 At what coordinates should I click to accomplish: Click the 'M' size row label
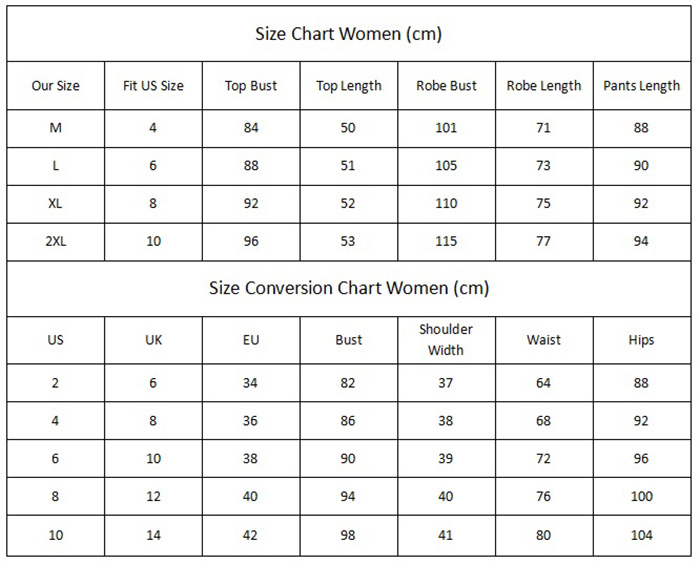point(55,128)
